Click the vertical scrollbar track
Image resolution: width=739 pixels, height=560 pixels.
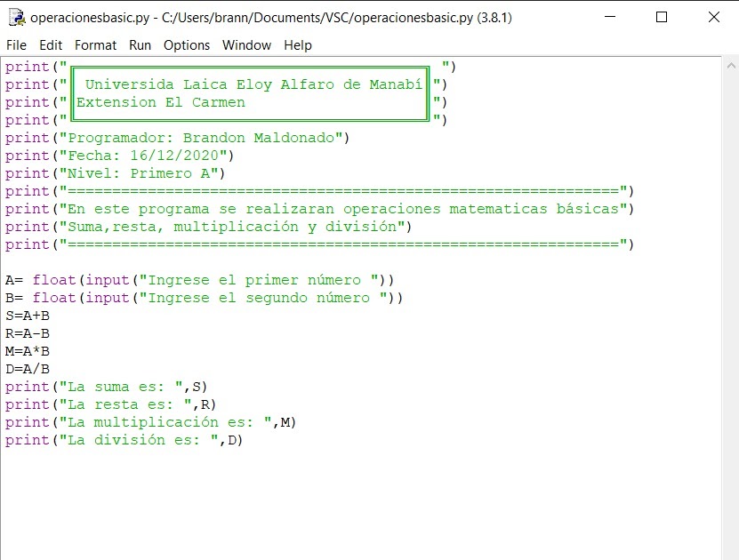(x=731, y=311)
